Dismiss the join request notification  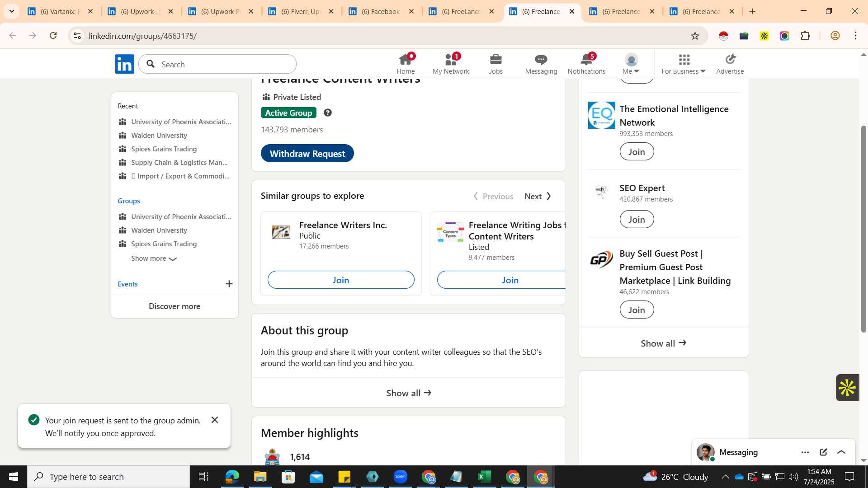(215, 420)
